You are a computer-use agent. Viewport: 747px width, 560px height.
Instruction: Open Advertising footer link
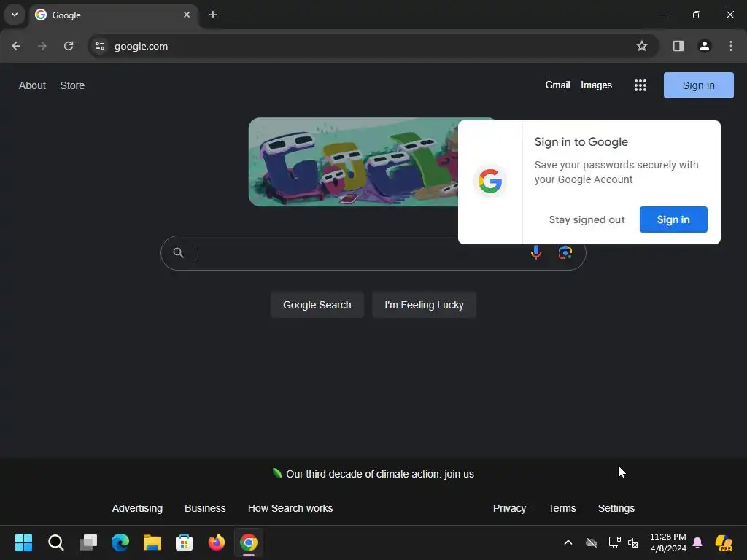point(137,508)
